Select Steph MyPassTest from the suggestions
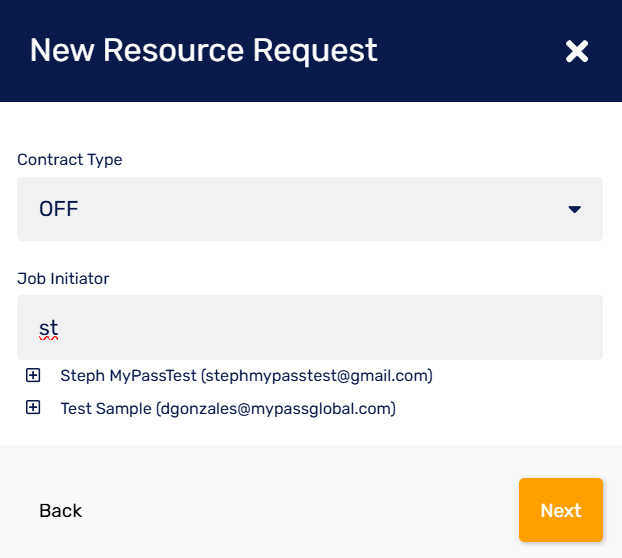This screenshot has width=622, height=558. [x=129, y=376]
